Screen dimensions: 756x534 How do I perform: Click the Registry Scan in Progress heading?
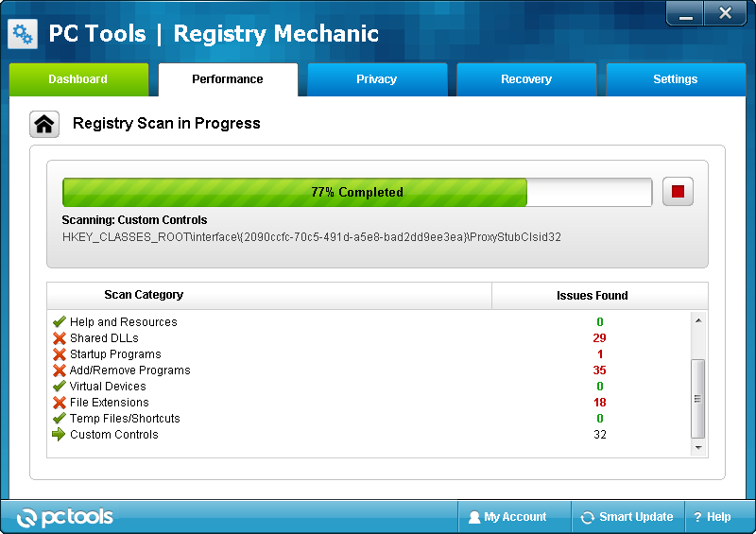pyautogui.click(x=166, y=124)
